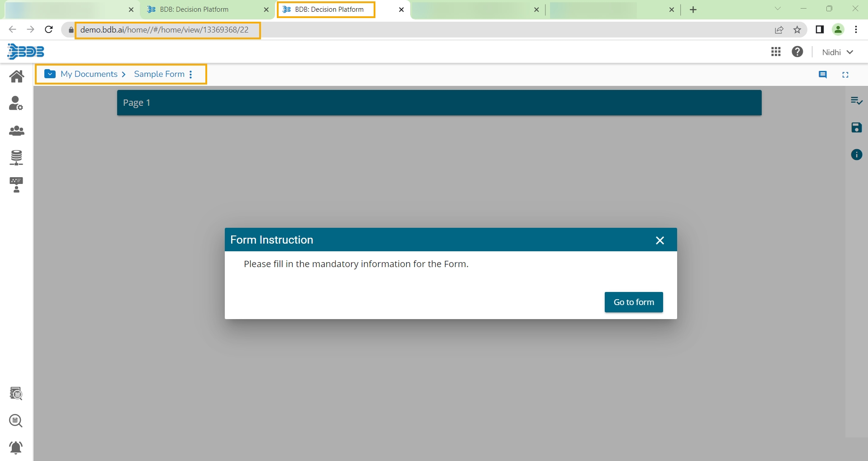Click the site lock icon in address bar
The height and width of the screenshot is (461, 868).
point(71,30)
